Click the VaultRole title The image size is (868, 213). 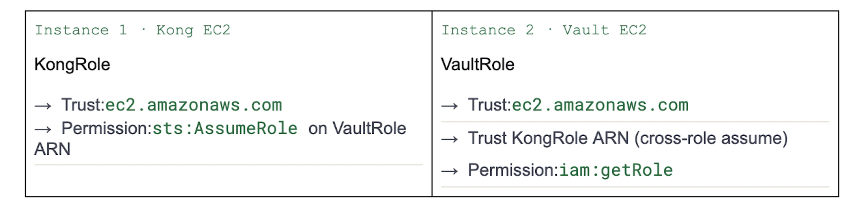tap(477, 64)
